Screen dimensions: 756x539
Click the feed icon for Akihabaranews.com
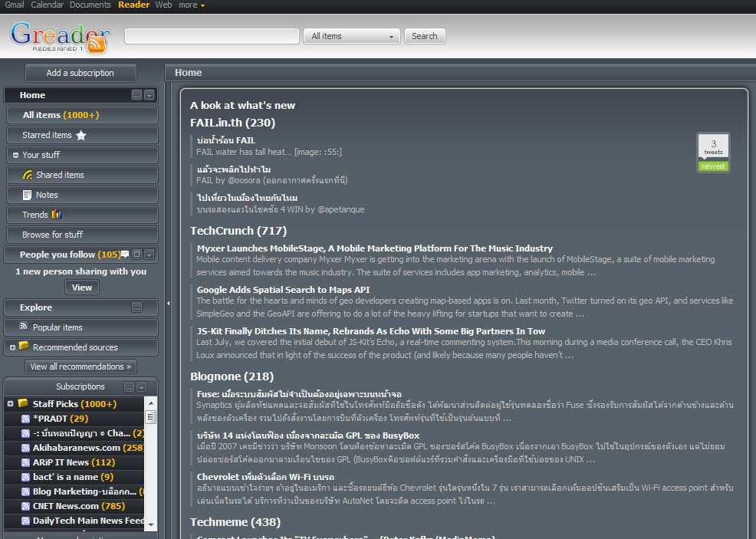(x=25, y=448)
